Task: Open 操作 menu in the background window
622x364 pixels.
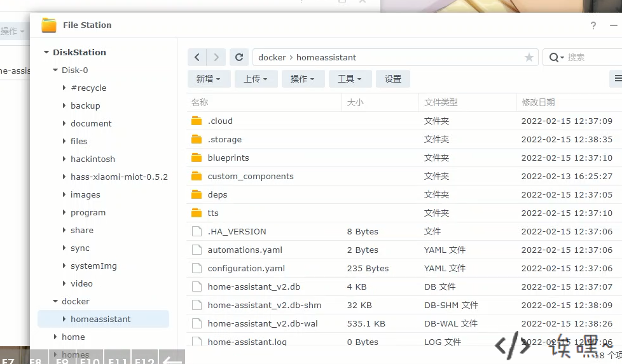Action: click(x=13, y=31)
